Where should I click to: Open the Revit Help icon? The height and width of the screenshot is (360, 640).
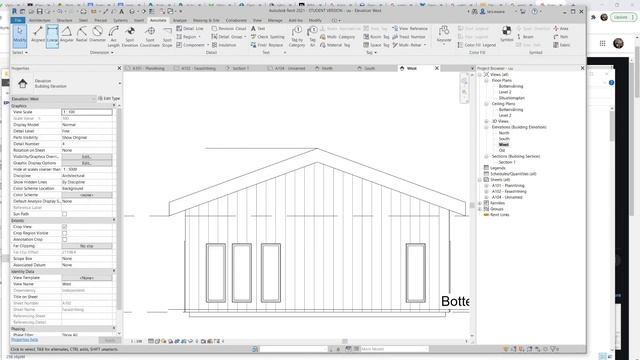535,11
